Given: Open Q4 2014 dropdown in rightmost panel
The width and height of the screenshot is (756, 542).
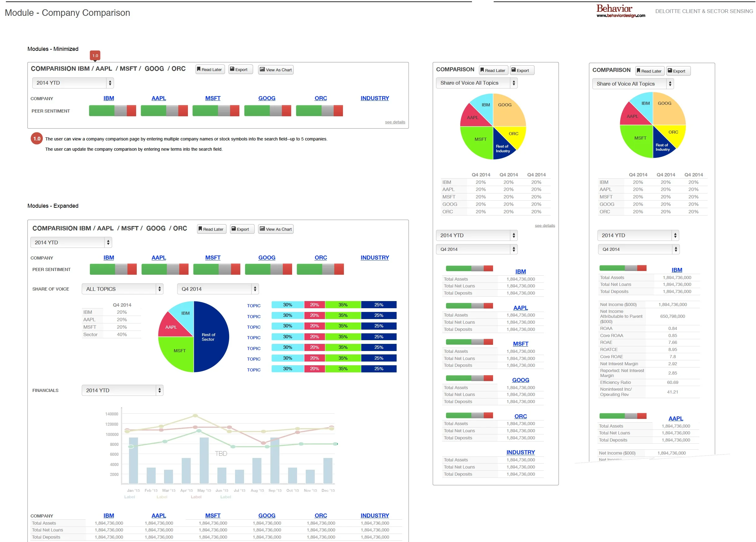Looking at the screenshot, I should coord(639,249).
